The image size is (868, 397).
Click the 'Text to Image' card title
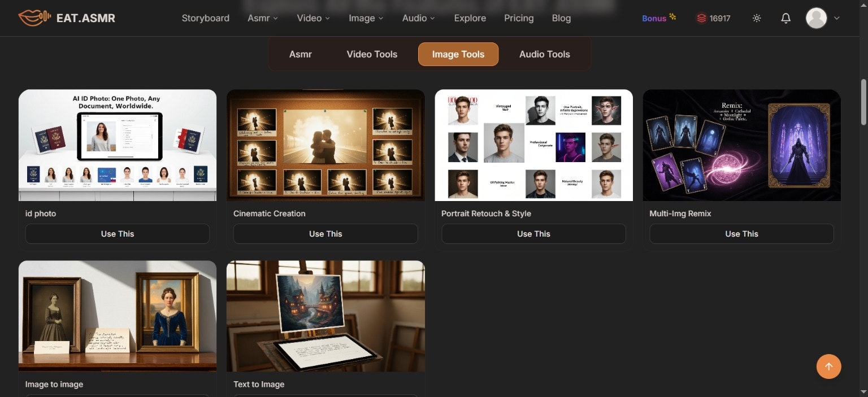(x=259, y=384)
